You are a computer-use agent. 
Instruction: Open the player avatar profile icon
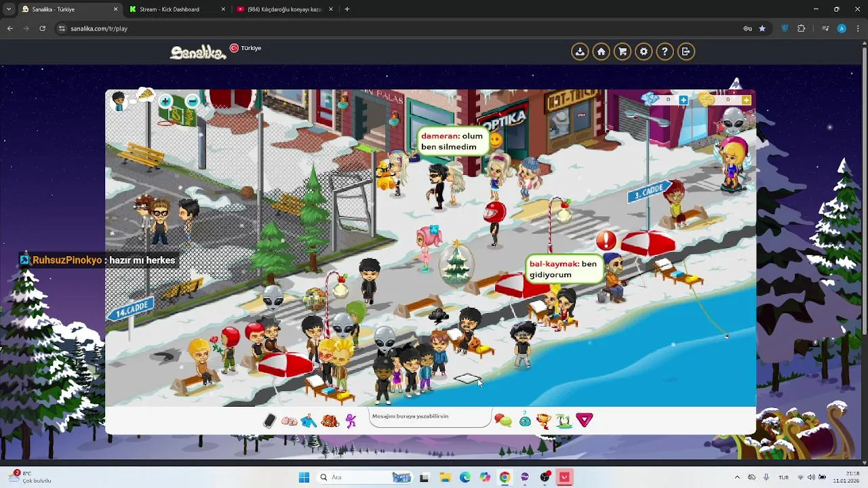[x=119, y=102]
